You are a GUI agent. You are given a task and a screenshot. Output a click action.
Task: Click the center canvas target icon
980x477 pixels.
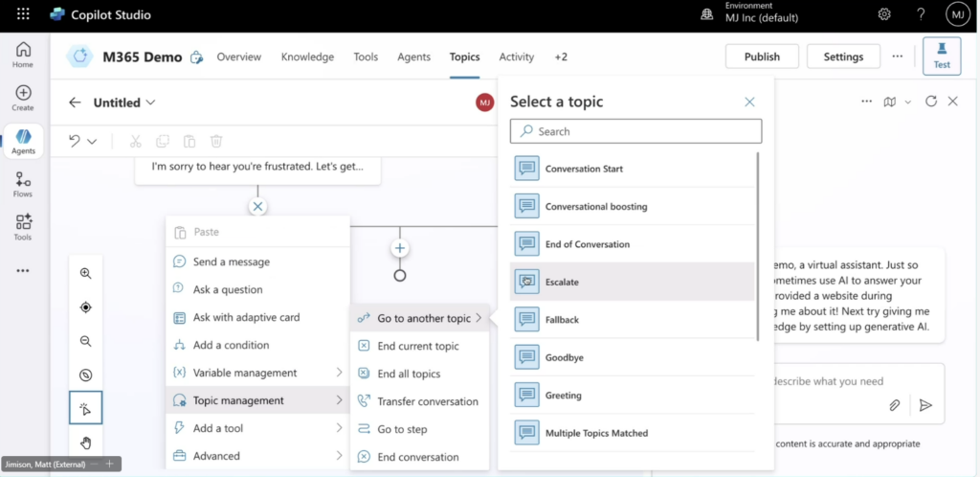(x=85, y=307)
